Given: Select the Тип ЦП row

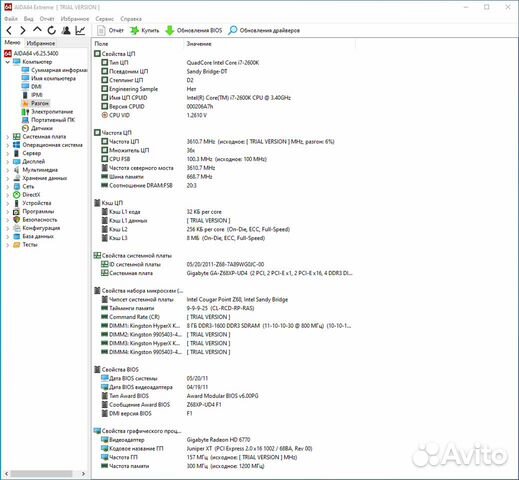Looking at the screenshot, I should 180,62.
